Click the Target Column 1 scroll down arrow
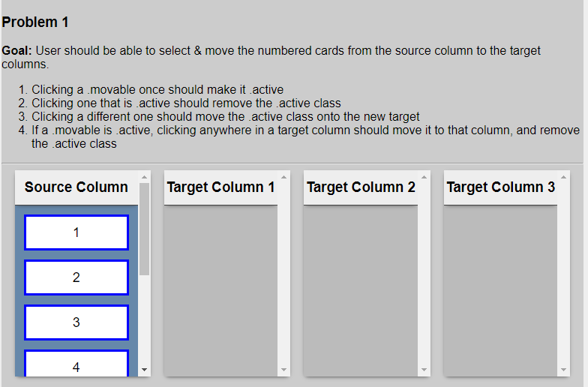Image resolution: width=588 pixels, height=387 pixels. pyautogui.click(x=283, y=370)
